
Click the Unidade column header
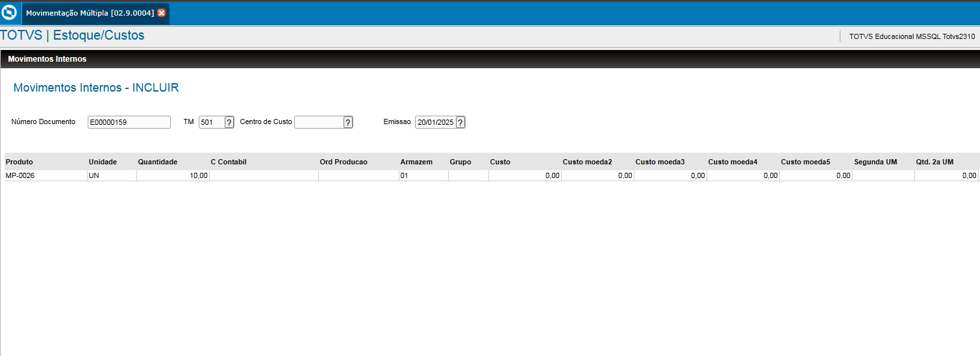[x=112, y=162]
